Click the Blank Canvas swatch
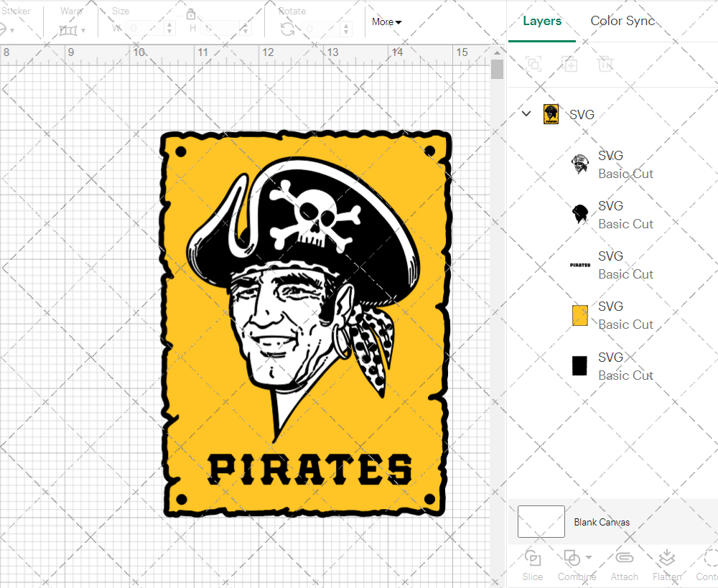This screenshot has width=718, height=588. [541, 522]
